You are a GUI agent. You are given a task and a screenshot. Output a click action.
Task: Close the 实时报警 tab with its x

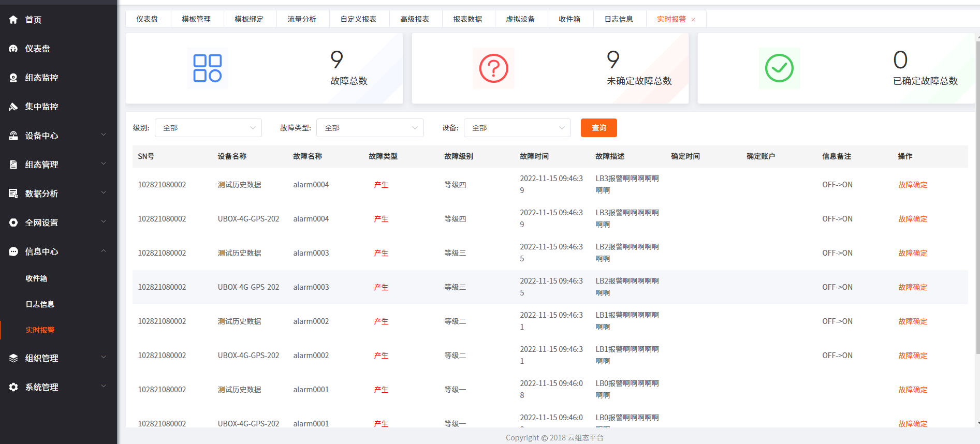(693, 20)
